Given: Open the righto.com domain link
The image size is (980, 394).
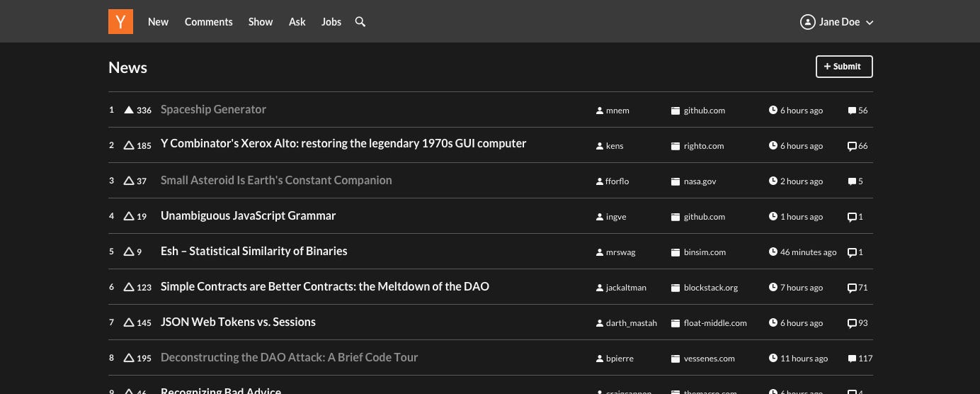Looking at the screenshot, I should point(704,146).
